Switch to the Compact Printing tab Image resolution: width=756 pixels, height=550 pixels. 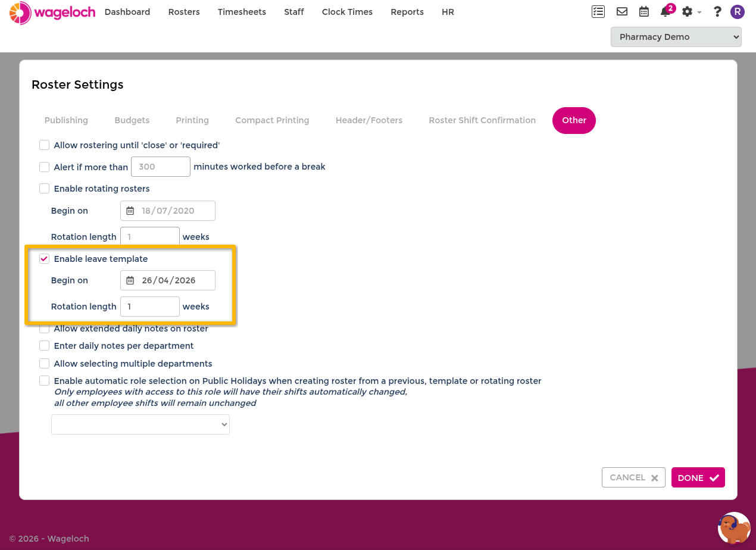(x=272, y=120)
